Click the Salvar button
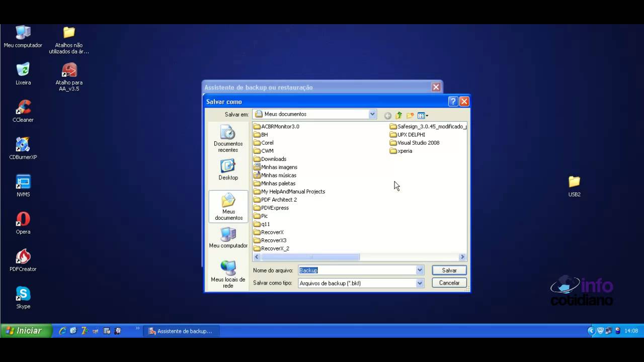The width and height of the screenshot is (644, 362). point(449,270)
